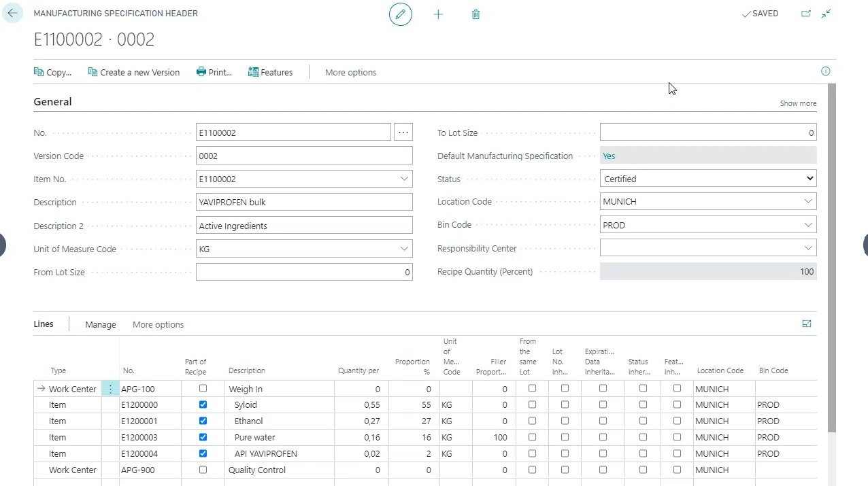Click the information icon on action bar
The width and height of the screenshot is (868, 486).
point(826,71)
